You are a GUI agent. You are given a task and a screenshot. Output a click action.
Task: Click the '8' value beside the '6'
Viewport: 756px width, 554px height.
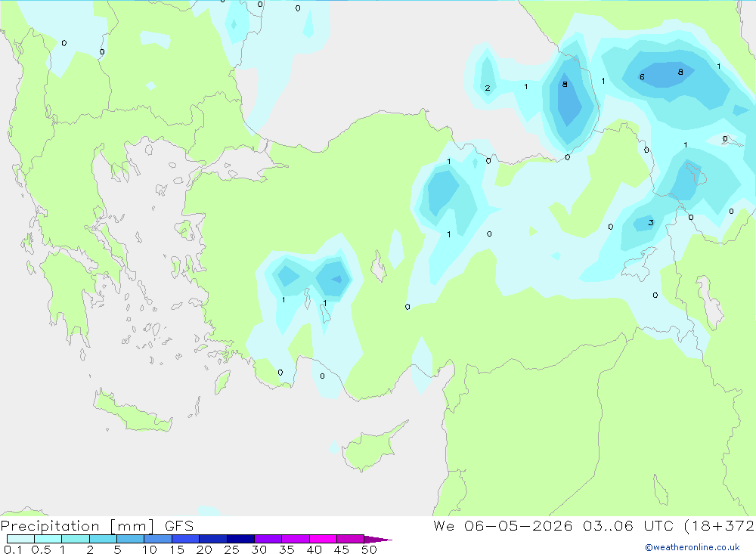[x=680, y=72]
